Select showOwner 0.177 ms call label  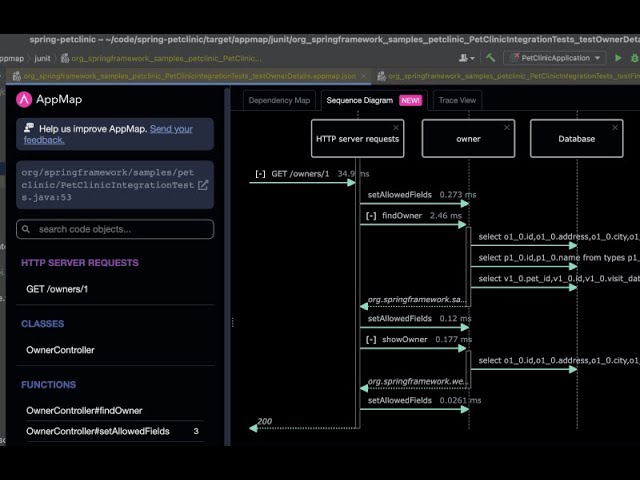427,339
